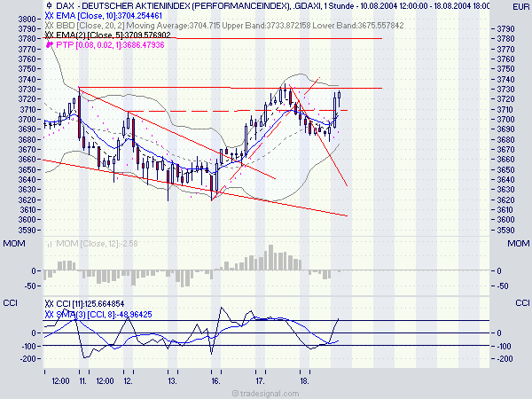This screenshot has height=399, width=532.
Task: Click the 3730 value on right price axis
Action: (x=506, y=90)
